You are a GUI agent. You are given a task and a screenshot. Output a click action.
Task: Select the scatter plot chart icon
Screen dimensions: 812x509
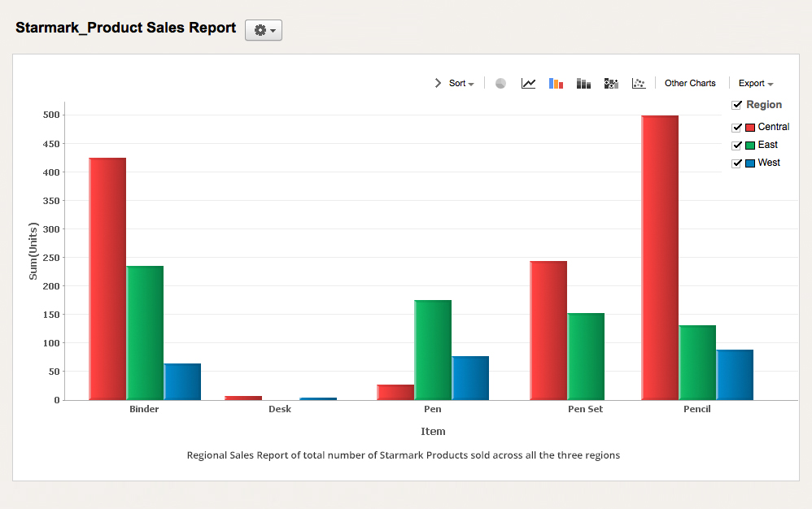[x=639, y=82]
